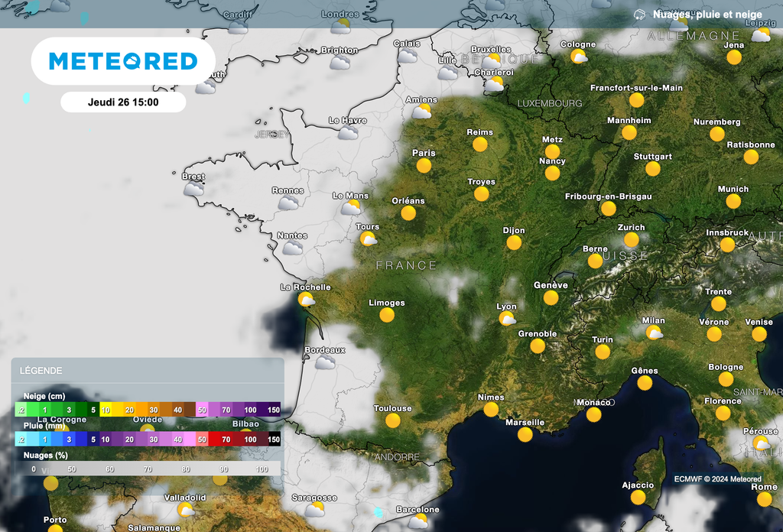Image resolution: width=783 pixels, height=532 pixels.
Task: Select the red 70 swatch on Pluie scale
Action: click(x=227, y=440)
